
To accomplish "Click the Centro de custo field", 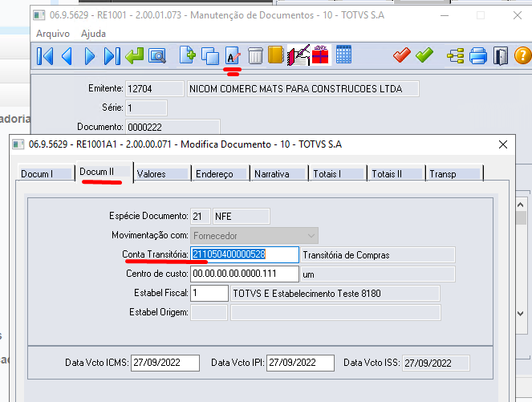I will coord(245,274).
